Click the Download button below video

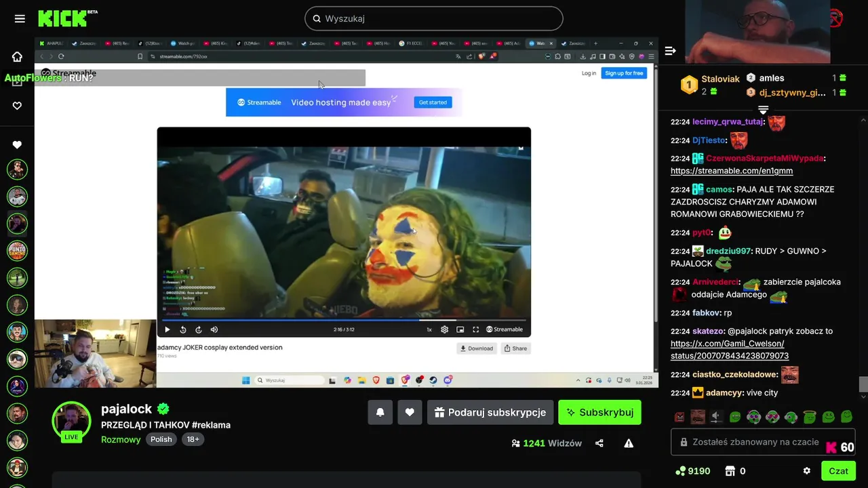[x=477, y=348]
